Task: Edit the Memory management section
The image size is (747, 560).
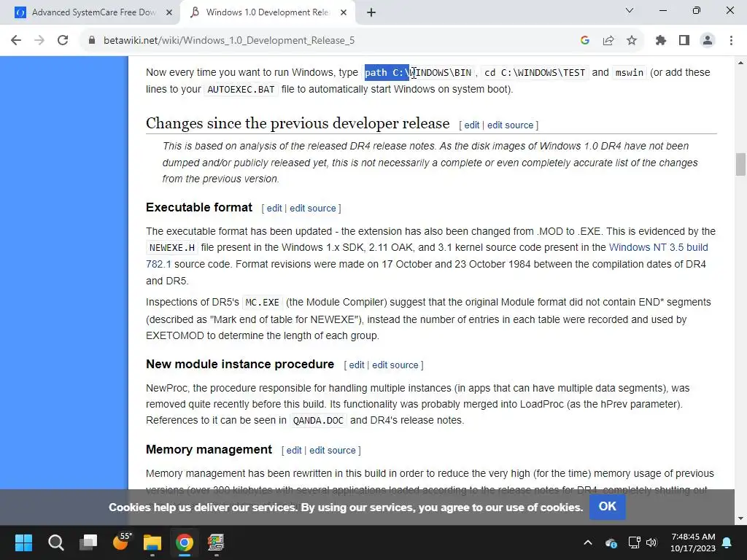Action: [294, 451]
